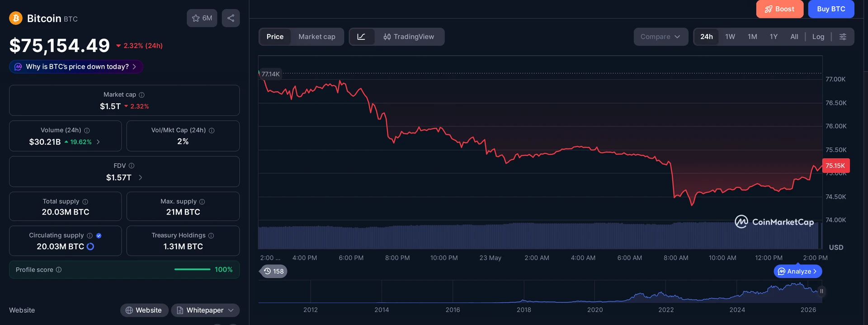Click the range handle on mini timeline
Image resolution: width=868 pixels, height=325 pixels.
tap(821, 291)
